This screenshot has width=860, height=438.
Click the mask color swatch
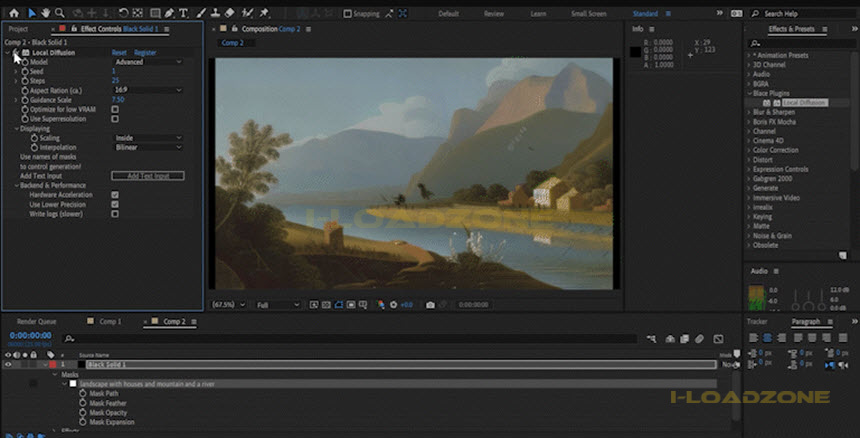72,384
